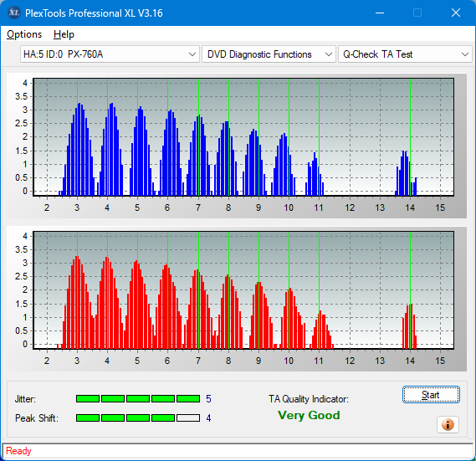Click the empty fifth Peak Shift bar segment

coord(188,417)
